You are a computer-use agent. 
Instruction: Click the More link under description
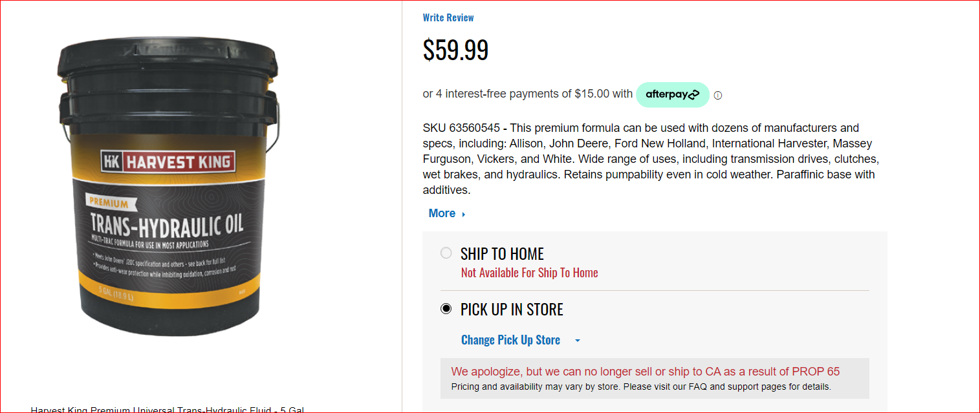(x=442, y=213)
